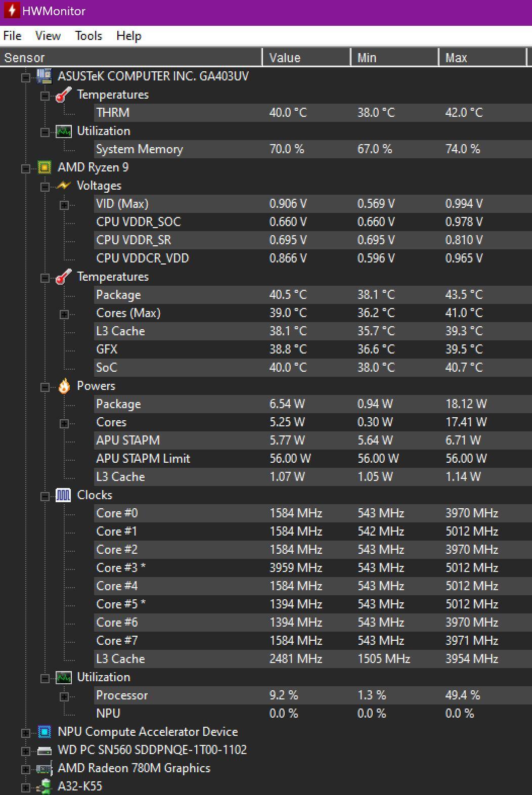Image resolution: width=532 pixels, height=795 pixels.
Task: Click the ASUSTeK motherboard icon
Action: 45,76
